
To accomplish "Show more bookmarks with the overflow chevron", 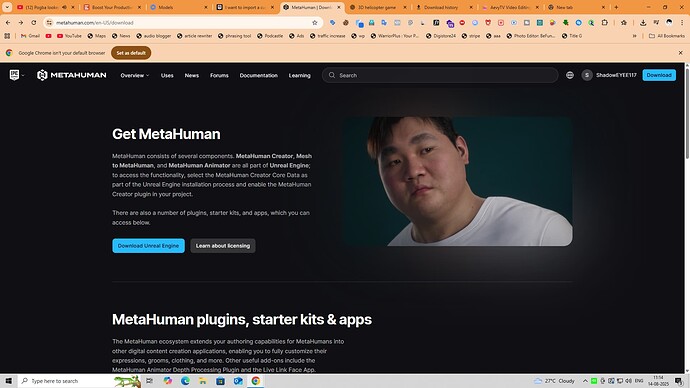I will tap(635, 36).
